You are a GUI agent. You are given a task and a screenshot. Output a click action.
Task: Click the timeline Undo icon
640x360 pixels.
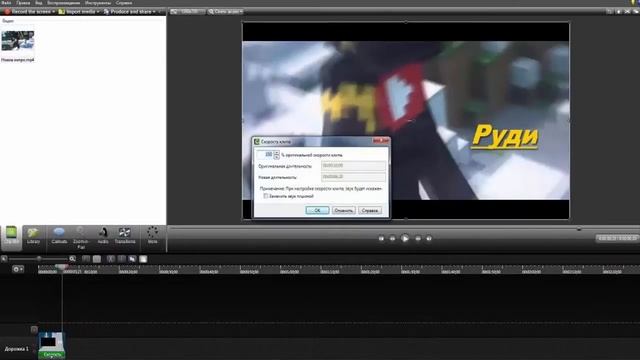click(x=86, y=259)
